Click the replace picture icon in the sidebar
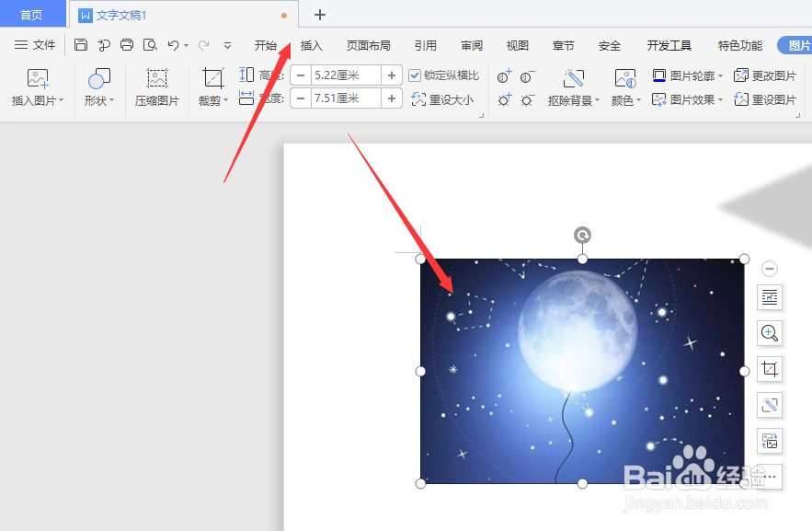Image resolution: width=812 pixels, height=531 pixels. pyautogui.click(x=769, y=441)
